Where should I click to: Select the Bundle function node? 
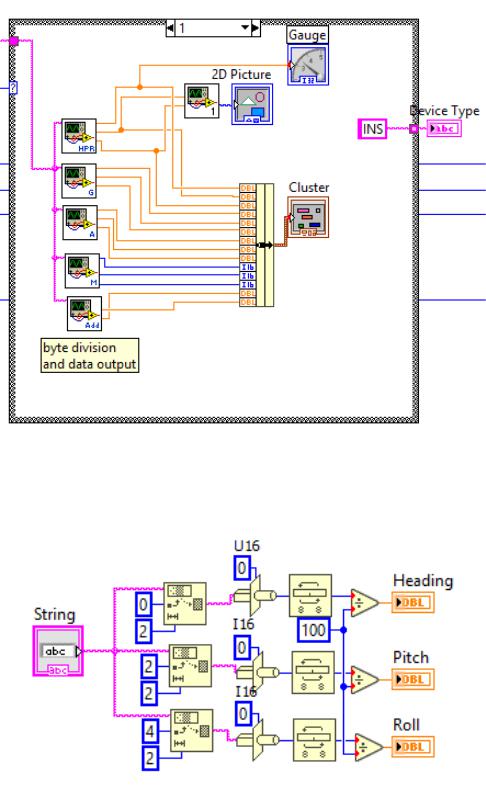[257, 245]
